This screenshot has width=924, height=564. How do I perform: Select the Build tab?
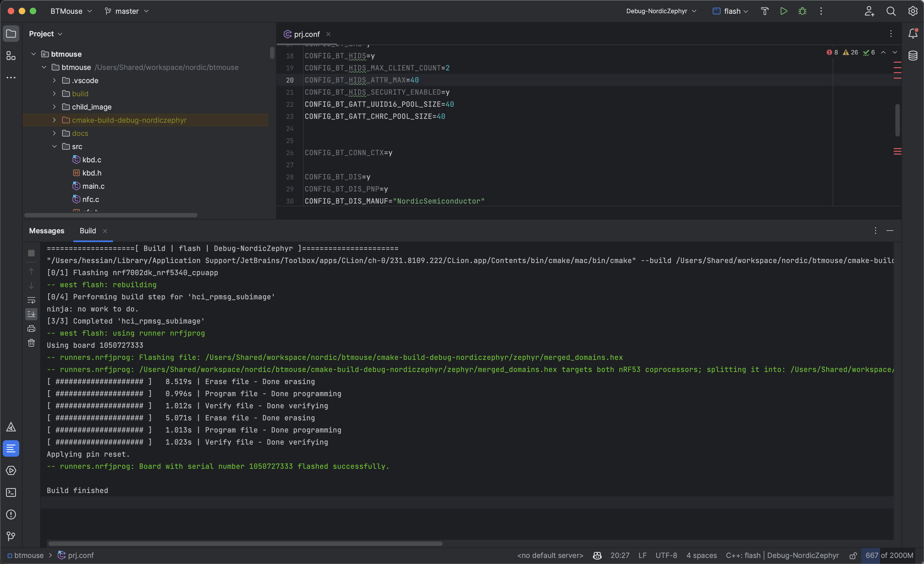[x=88, y=231]
